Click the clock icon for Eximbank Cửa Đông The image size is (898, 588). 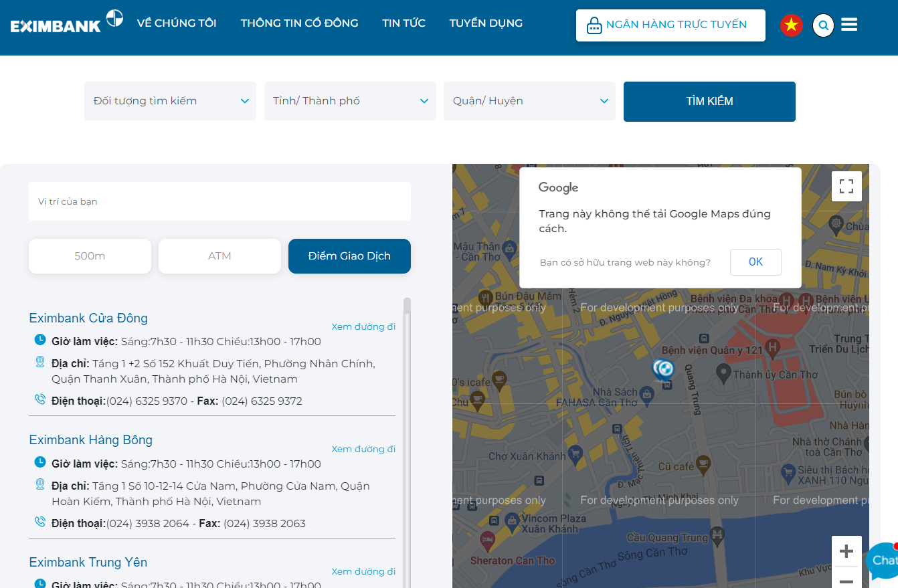(40, 340)
